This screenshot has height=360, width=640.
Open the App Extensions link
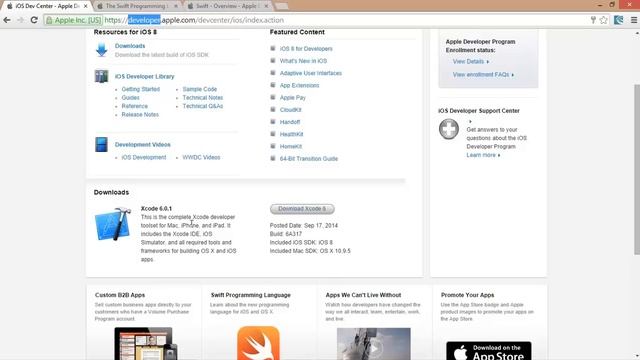click(299, 85)
